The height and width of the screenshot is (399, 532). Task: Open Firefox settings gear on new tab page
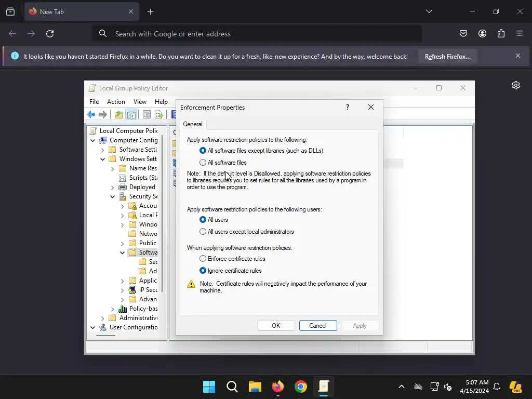[x=516, y=85]
